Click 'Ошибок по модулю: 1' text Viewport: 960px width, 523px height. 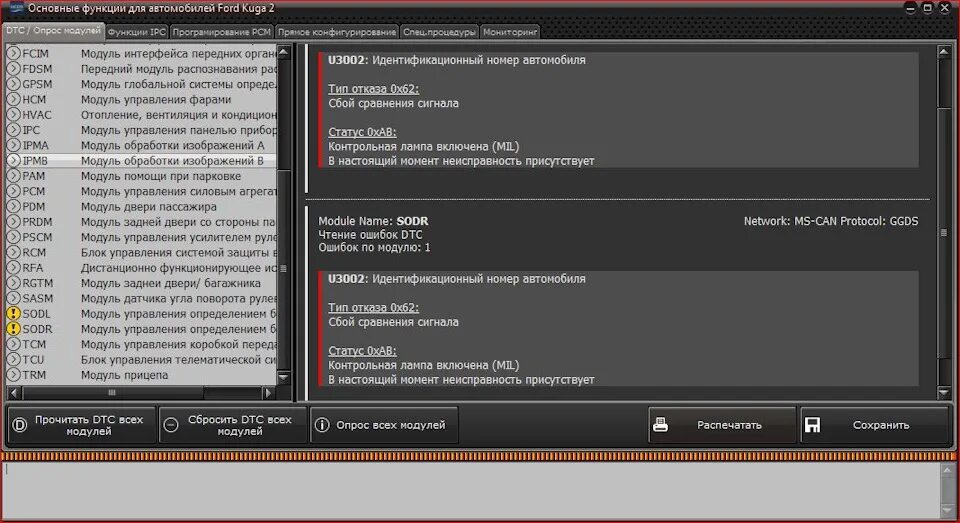tap(374, 247)
